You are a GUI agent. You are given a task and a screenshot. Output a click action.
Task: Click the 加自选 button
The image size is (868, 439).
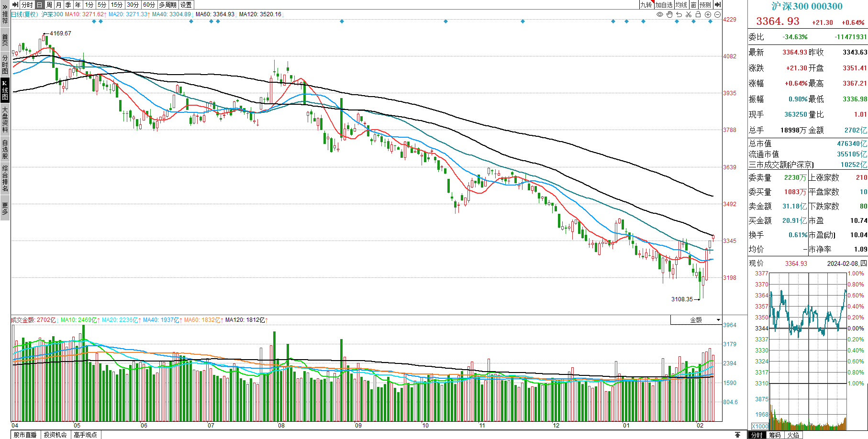click(664, 5)
